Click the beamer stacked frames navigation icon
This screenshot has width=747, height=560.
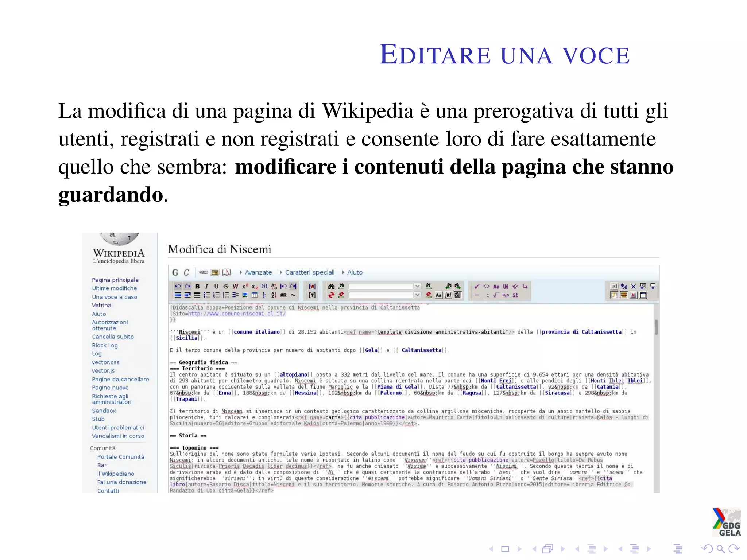click(547, 549)
